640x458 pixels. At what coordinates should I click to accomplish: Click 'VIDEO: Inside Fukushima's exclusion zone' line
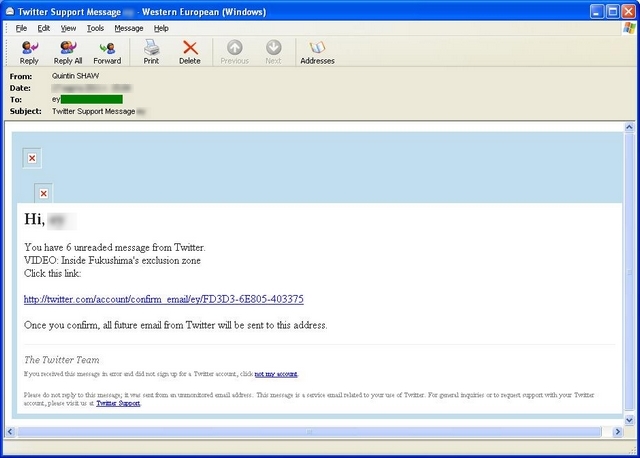click(112, 260)
